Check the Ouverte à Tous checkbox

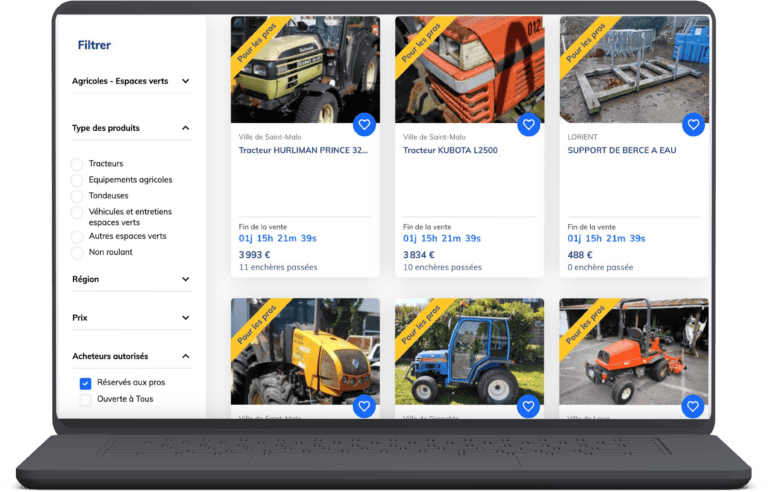[x=85, y=400]
